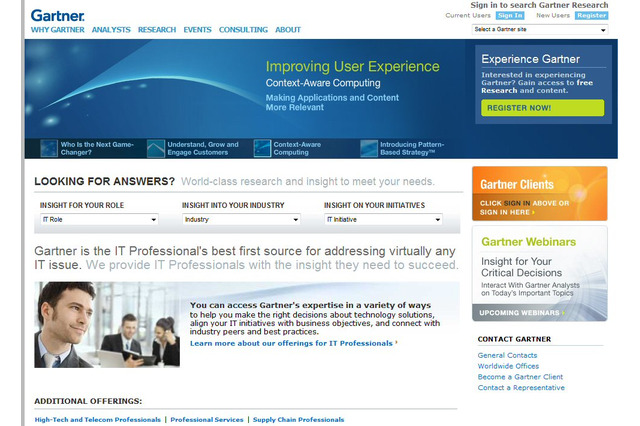Image resolution: width=640 pixels, height=426 pixels.
Task: Expand the Select a Gartner site dropdown
Action: pos(540,29)
